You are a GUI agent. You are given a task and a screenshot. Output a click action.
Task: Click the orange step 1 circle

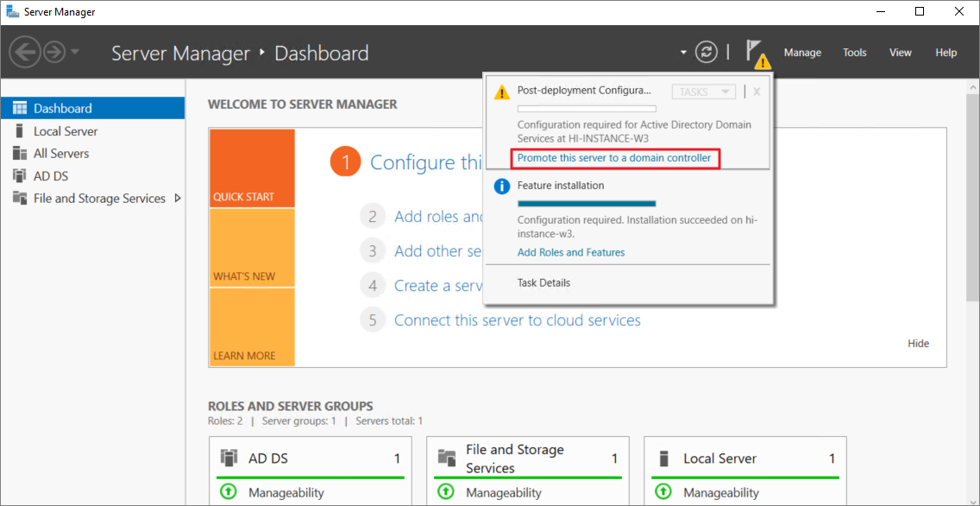coord(346,162)
